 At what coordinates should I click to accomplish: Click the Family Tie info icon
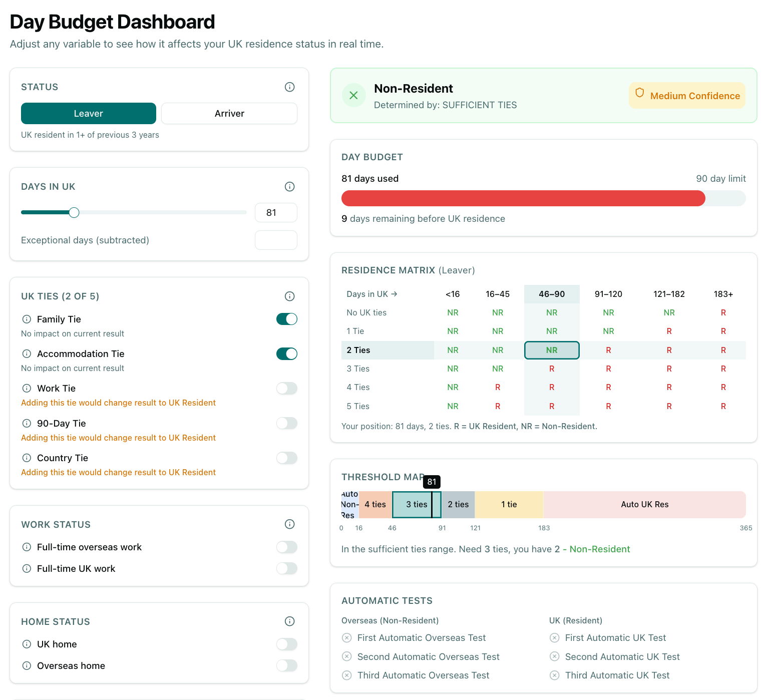click(27, 319)
